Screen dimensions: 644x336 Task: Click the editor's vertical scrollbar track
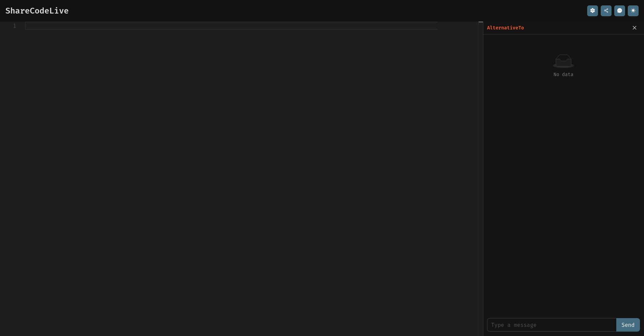pyautogui.click(x=481, y=179)
